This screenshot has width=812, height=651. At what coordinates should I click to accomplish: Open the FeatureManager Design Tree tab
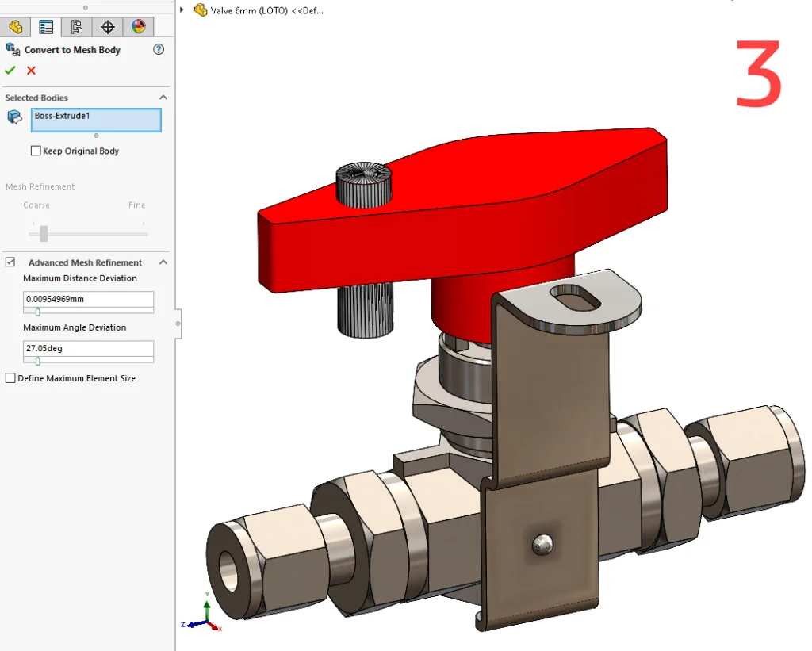pos(16,27)
